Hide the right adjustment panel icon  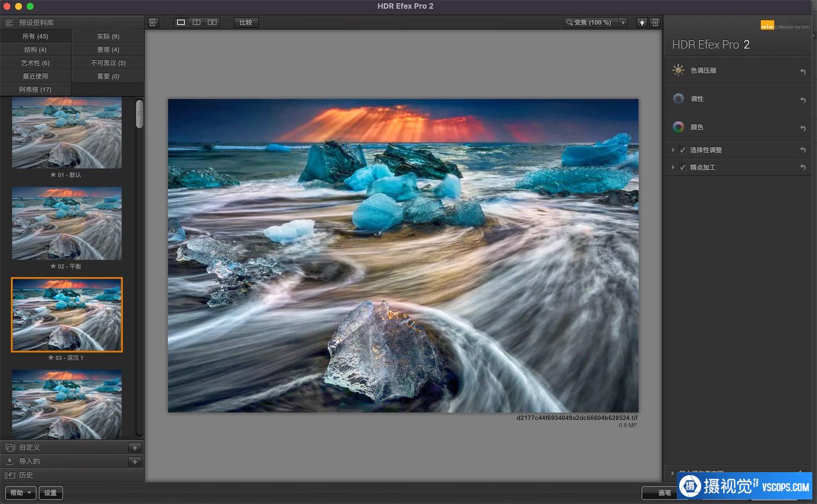coord(655,23)
